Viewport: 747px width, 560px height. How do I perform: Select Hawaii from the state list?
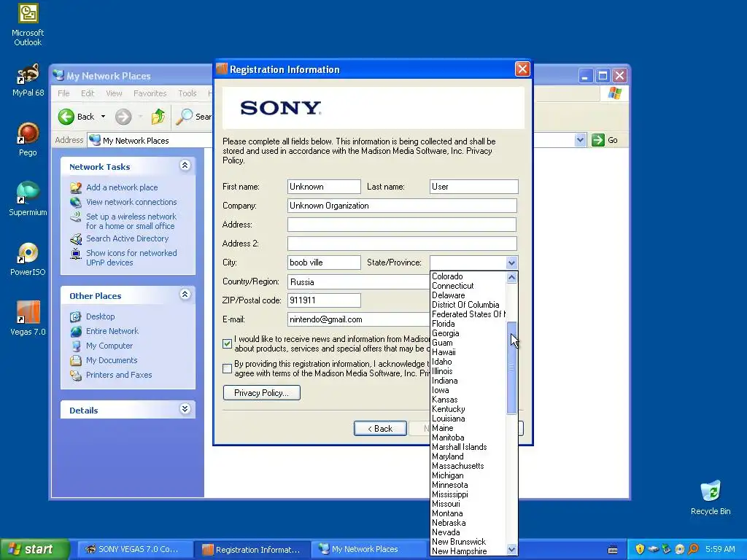444,352
